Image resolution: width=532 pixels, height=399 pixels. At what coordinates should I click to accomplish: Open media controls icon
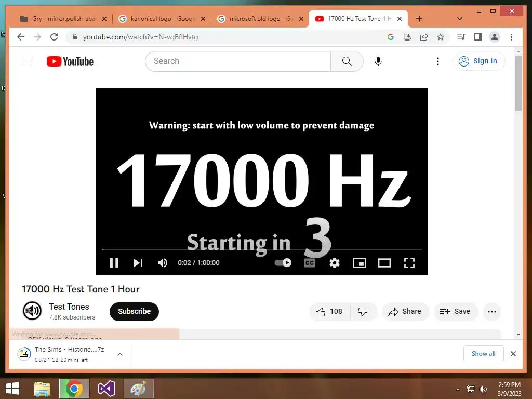pyautogui.click(x=461, y=37)
